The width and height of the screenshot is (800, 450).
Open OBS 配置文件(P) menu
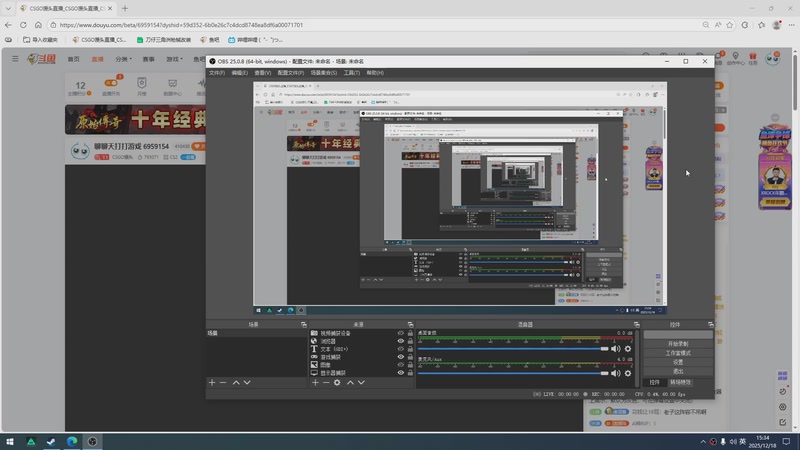291,73
